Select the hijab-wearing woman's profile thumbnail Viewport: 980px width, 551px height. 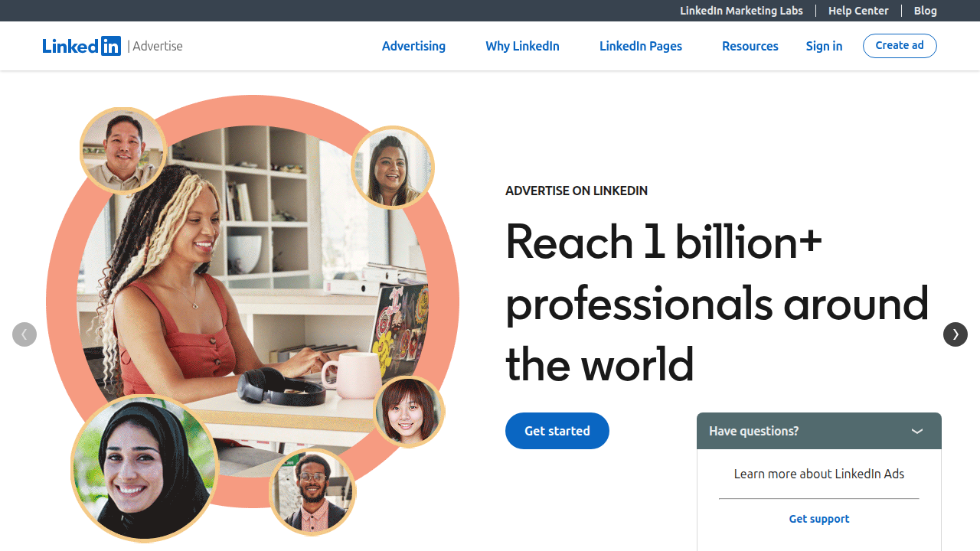144,469
